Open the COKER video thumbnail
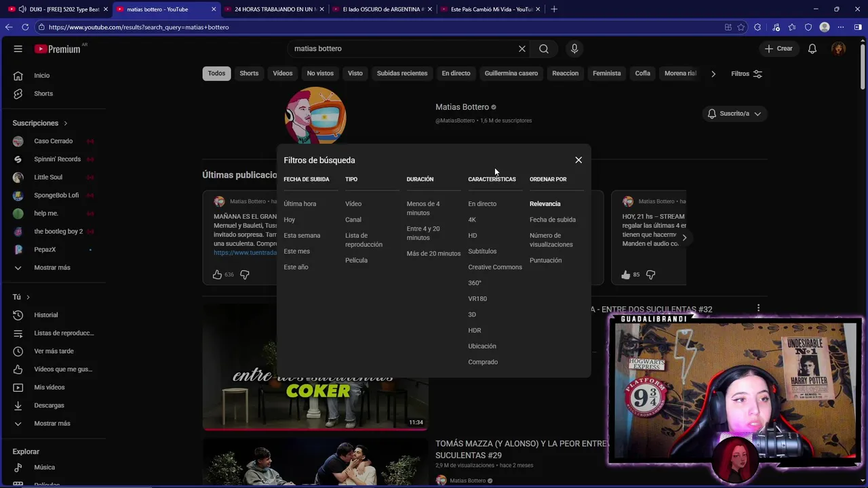 click(x=315, y=366)
